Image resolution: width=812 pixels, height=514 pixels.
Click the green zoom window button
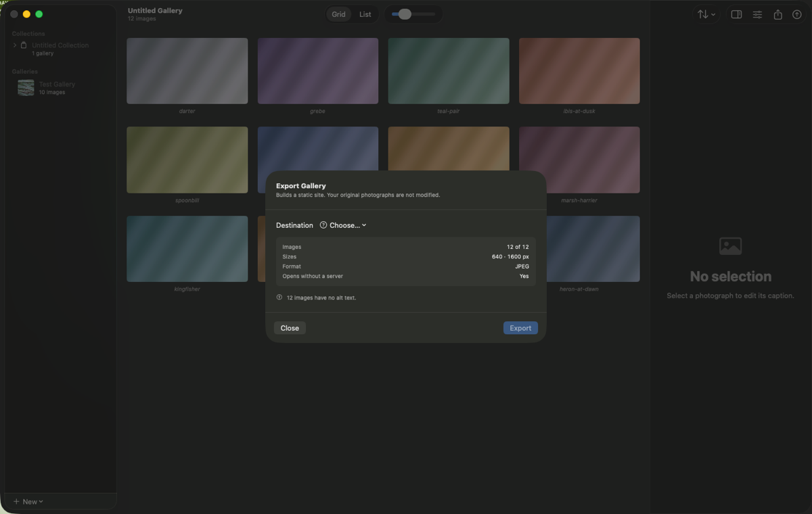coord(39,14)
